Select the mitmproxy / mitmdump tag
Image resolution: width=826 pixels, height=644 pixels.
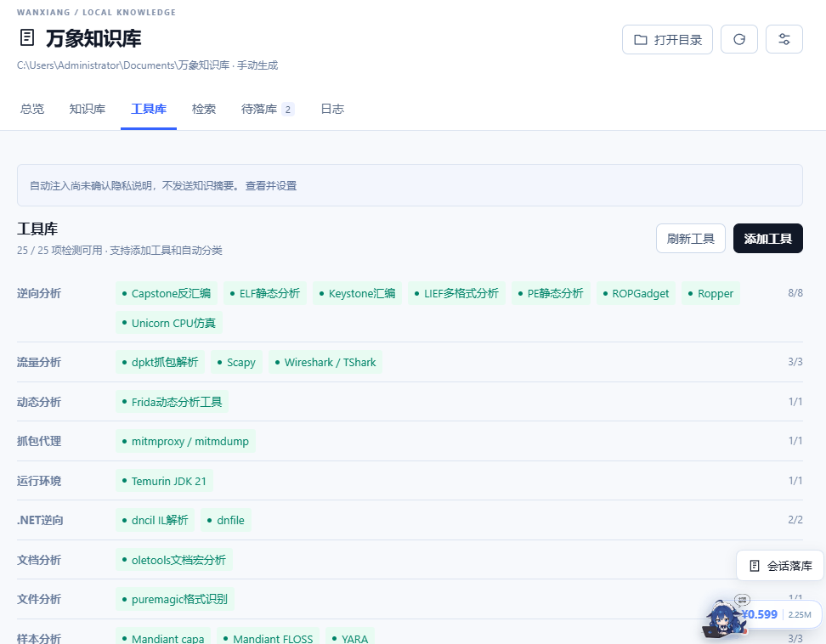185,441
